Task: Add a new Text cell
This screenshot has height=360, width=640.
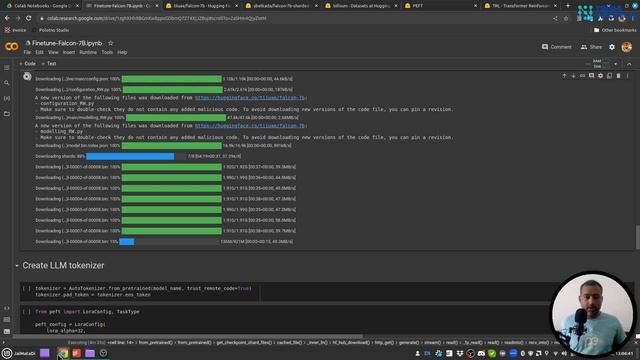Action: tap(49, 64)
